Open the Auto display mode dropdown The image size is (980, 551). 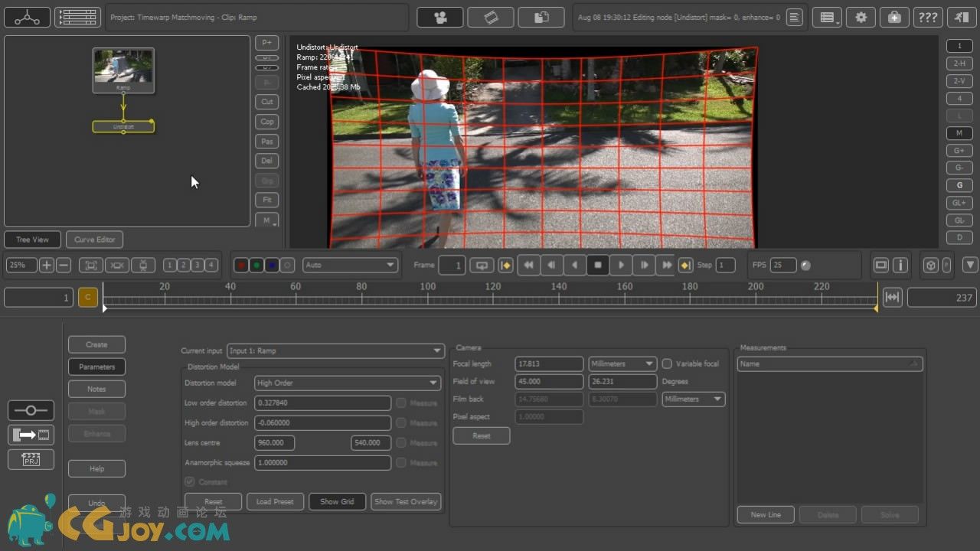pos(350,265)
